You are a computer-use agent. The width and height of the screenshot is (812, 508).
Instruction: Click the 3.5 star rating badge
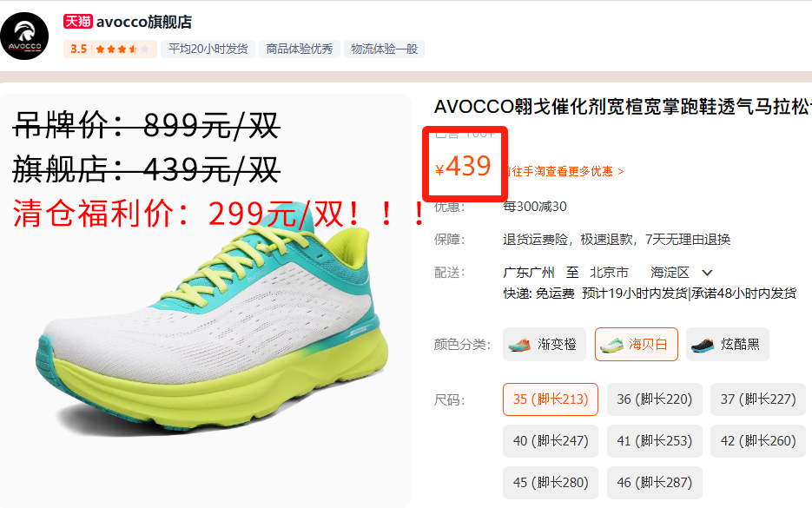pyautogui.click(x=109, y=49)
